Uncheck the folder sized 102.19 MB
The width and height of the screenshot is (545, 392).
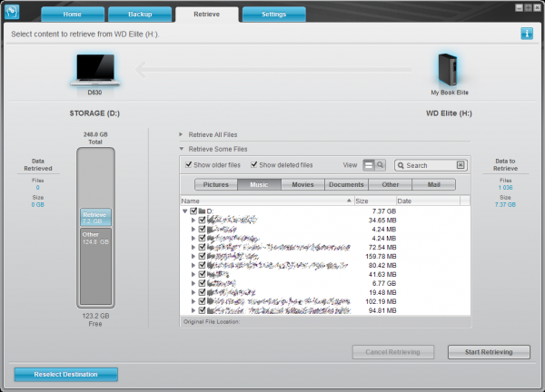pos(202,301)
